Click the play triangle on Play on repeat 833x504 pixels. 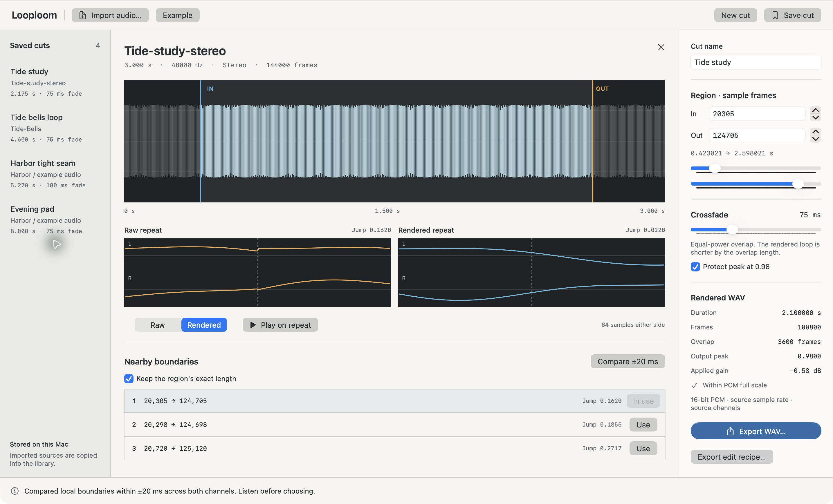click(253, 325)
